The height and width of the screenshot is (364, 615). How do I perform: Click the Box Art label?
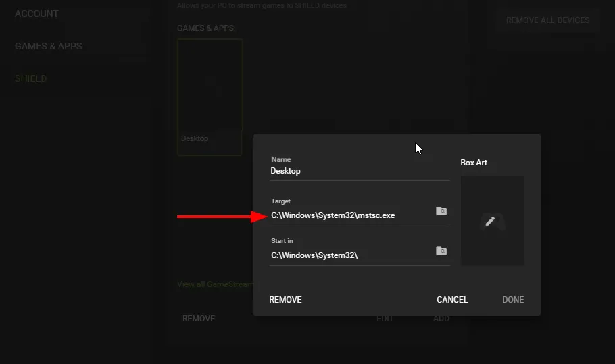tap(474, 163)
